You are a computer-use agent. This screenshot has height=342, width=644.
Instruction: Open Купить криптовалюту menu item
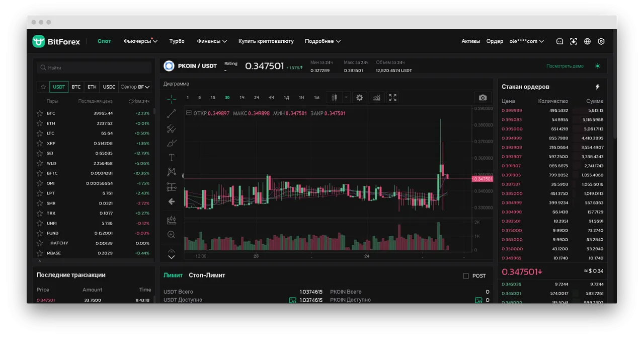[266, 41]
